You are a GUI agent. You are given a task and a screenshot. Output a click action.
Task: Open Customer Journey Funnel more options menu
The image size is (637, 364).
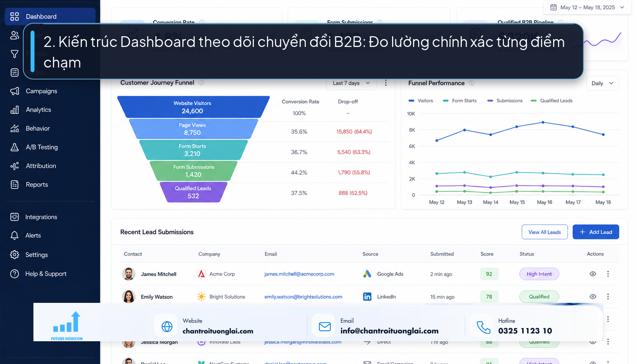point(386,83)
